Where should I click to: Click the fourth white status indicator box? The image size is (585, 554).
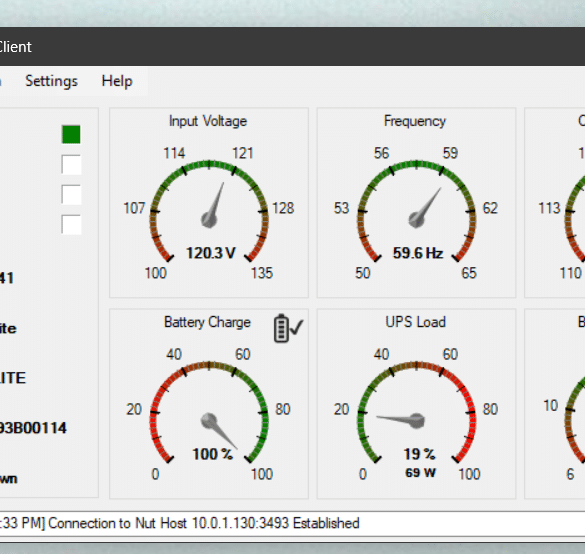point(71,225)
